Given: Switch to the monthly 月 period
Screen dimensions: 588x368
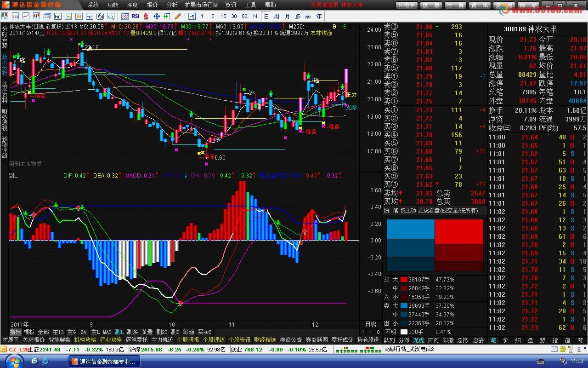Looking at the screenshot, I should (x=287, y=16).
